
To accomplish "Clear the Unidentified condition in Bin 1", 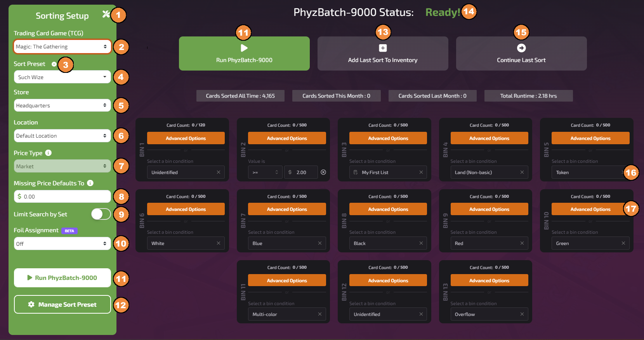I will [219, 172].
